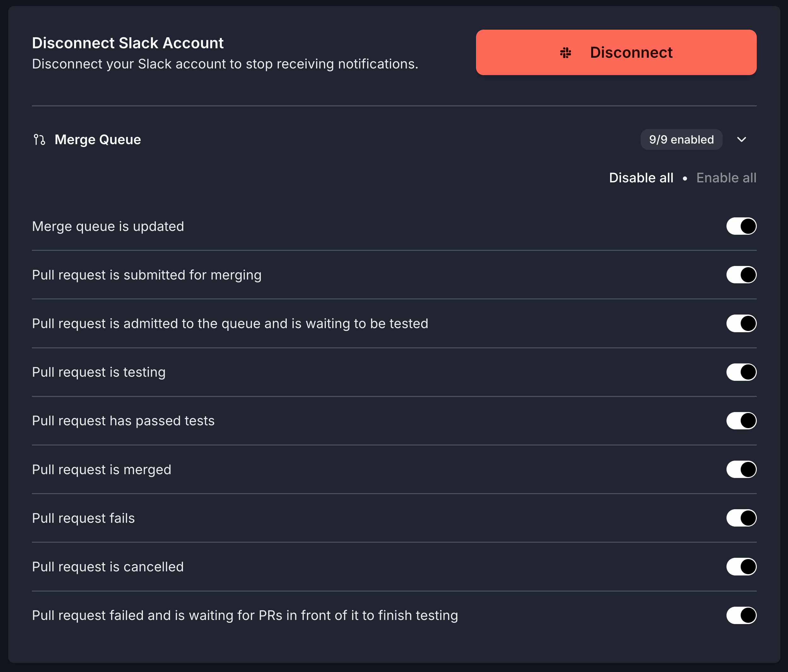Click the Disable all link

point(641,178)
